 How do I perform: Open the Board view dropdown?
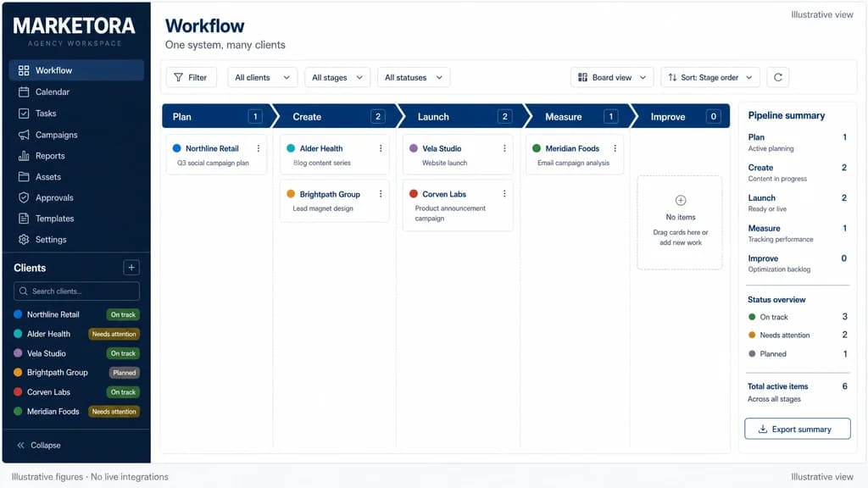(x=612, y=77)
